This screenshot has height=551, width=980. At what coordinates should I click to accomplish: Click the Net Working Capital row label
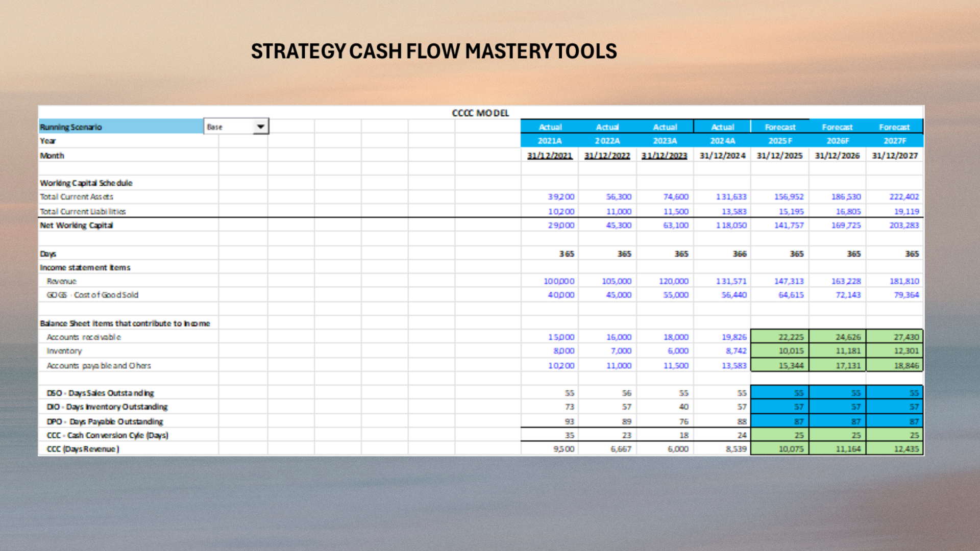[77, 226]
